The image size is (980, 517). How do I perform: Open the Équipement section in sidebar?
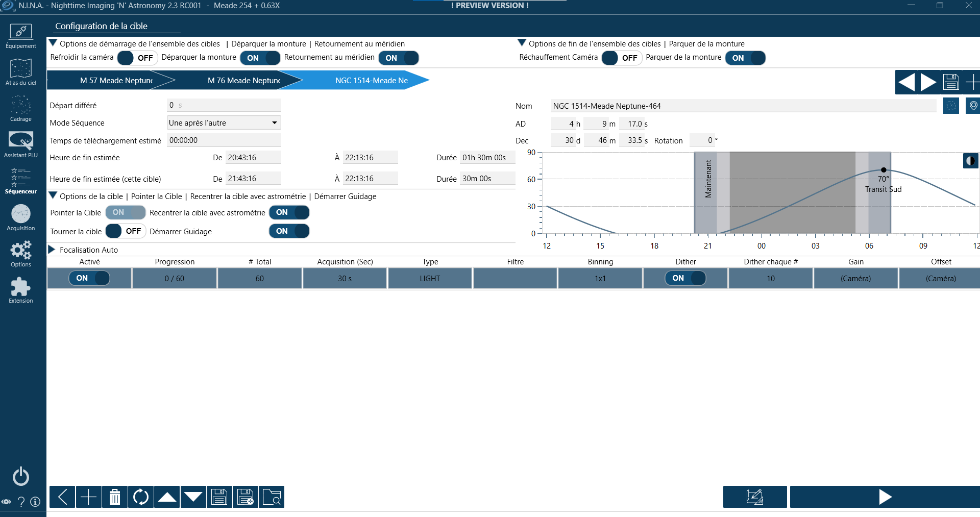point(21,36)
